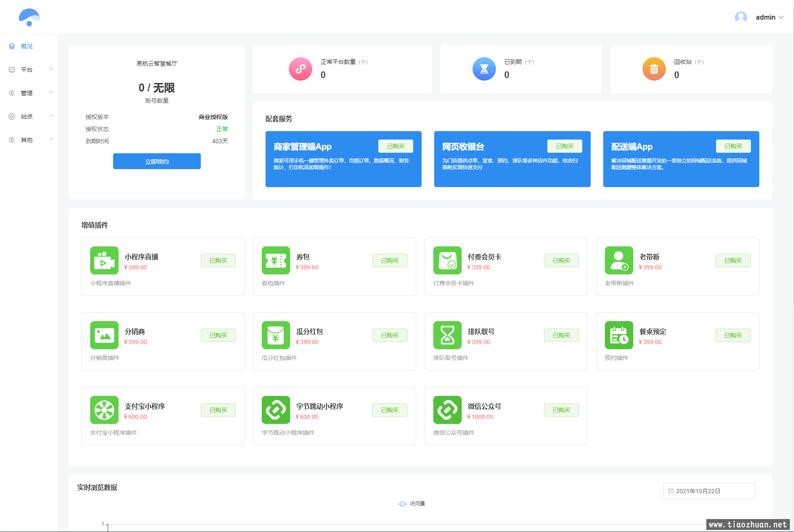Toggle the 访问量 chart legend series
The image size is (794, 532).
411,504
